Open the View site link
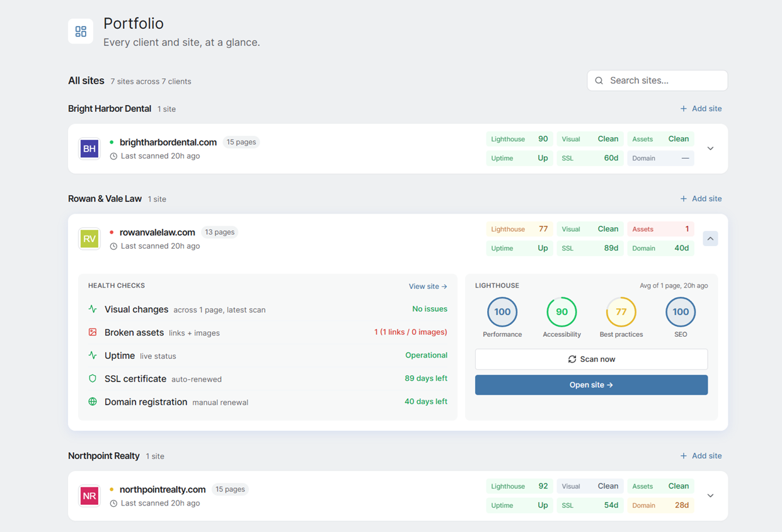The width and height of the screenshot is (782, 532). pos(428,286)
